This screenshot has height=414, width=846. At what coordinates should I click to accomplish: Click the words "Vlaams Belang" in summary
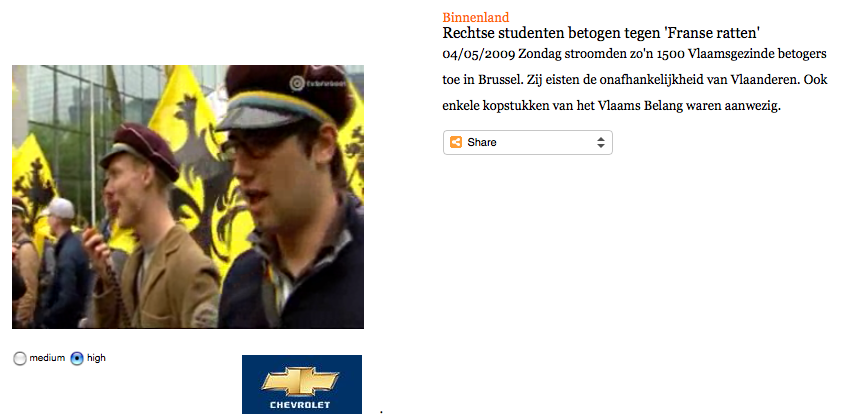pyautogui.click(x=640, y=106)
